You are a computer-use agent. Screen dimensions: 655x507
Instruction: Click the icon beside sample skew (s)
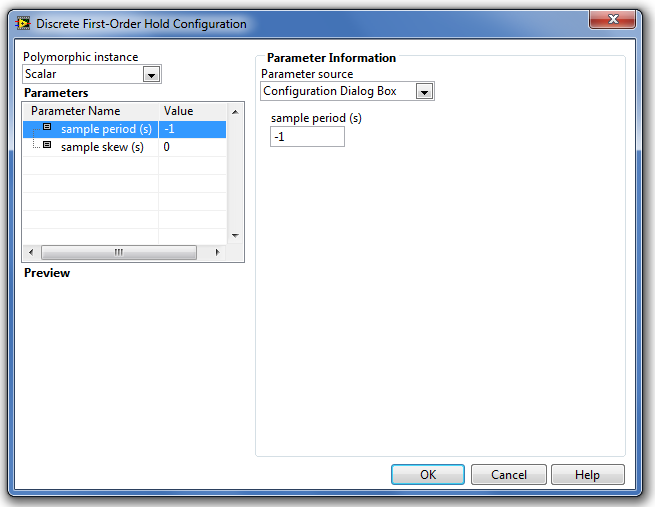click(47, 146)
